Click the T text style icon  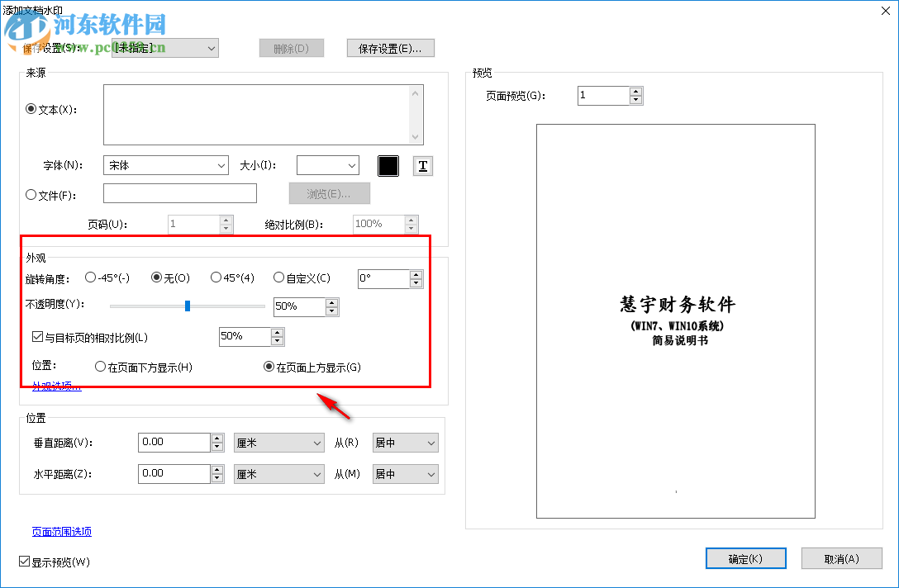(x=422, y=165)
